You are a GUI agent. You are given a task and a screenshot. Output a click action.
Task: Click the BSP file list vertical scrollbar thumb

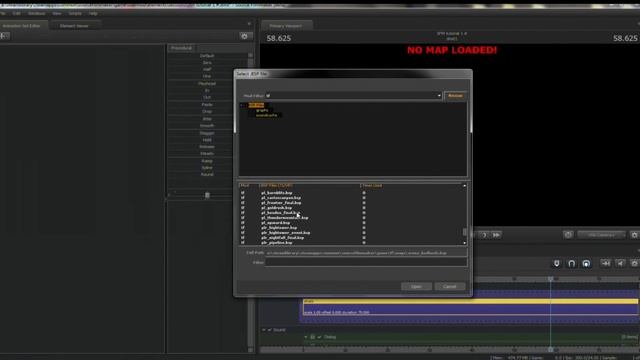coord(464,232)
